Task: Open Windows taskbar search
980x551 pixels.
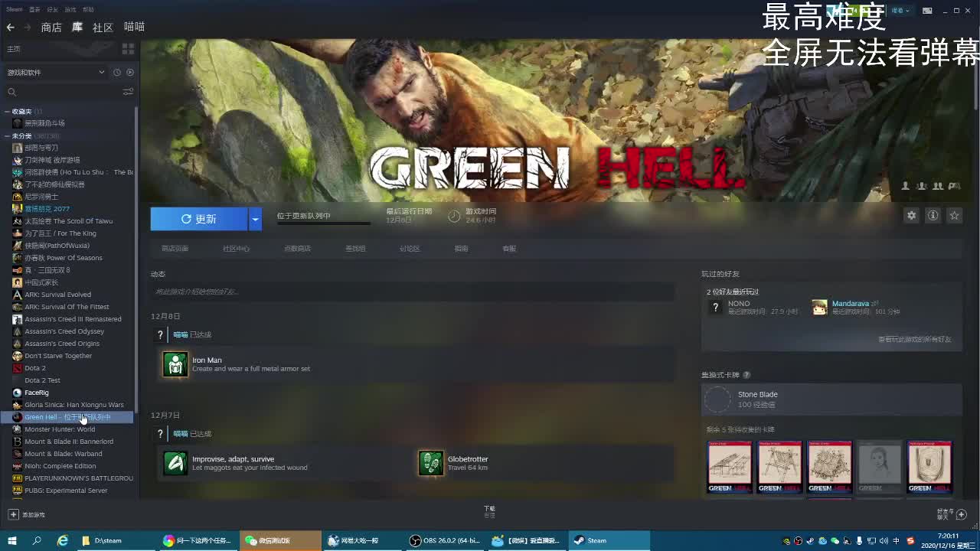Action: [x=37, y=540]
